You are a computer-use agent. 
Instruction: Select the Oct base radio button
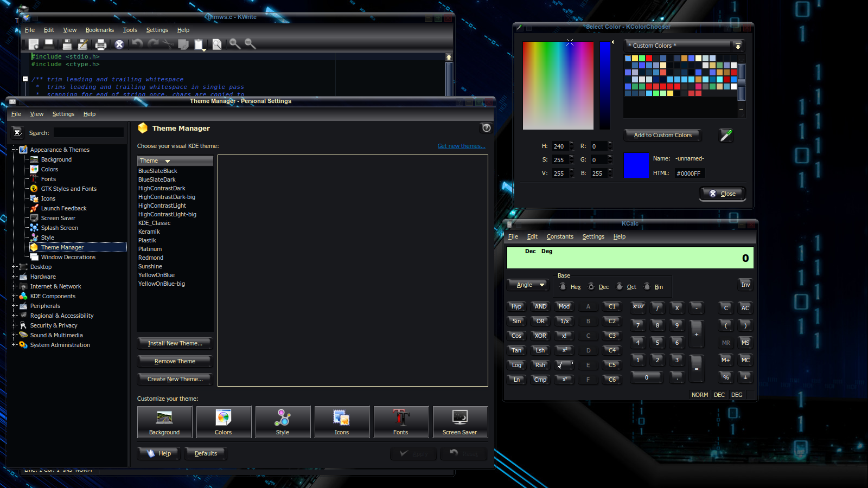tap(620, 287)
